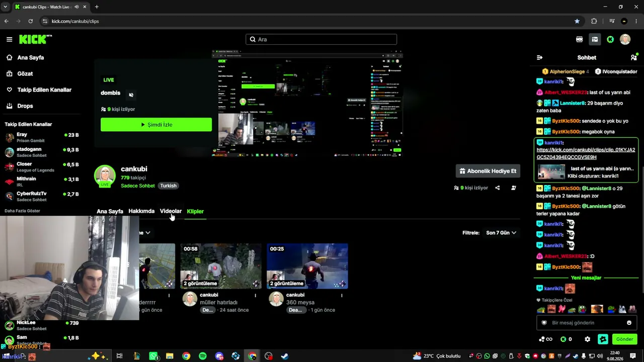The width and height of the screenshot is (644, 362).
Task: Open the Closer channel in sidebar
Action: coord(41,167)
